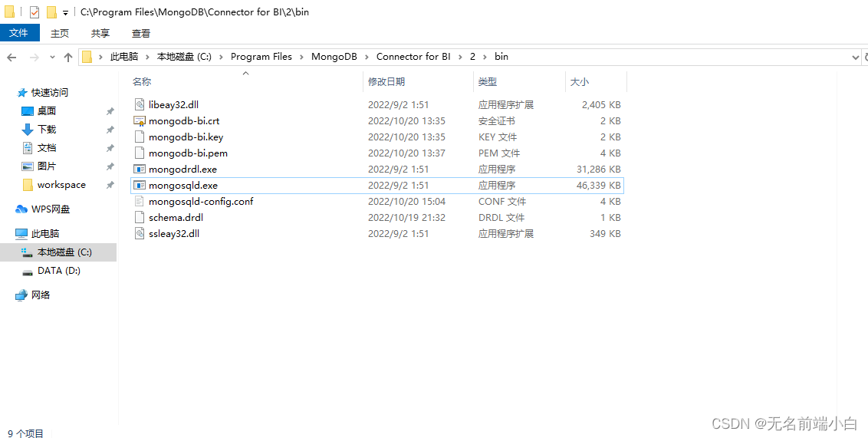The image size is (868, 438).
Task: Select DATA (D:) in the navigation pane
Action: click(59, 271)
